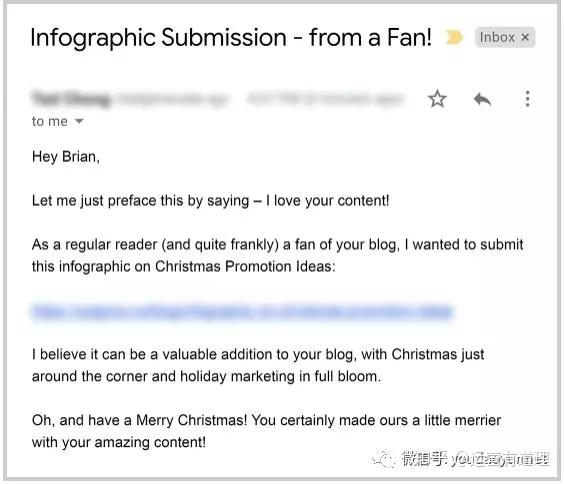The width and height of the screenshot is (564, 484).
Task: Click the "Hey Brian," greeting line
Action: point(66,157)
